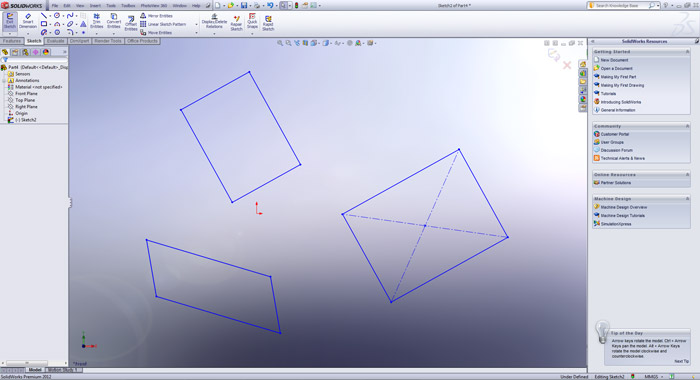
Task: Collapse the Machine Design section
Action: pyautogui.click(x=688, y=199)
